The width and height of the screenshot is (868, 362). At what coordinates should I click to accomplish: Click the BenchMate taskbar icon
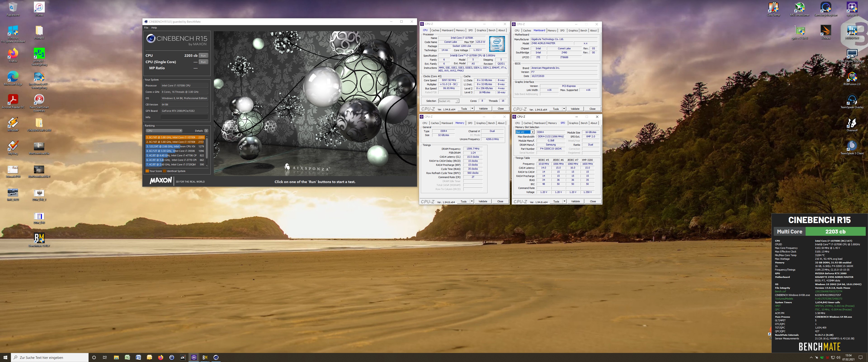click(205, 357)
